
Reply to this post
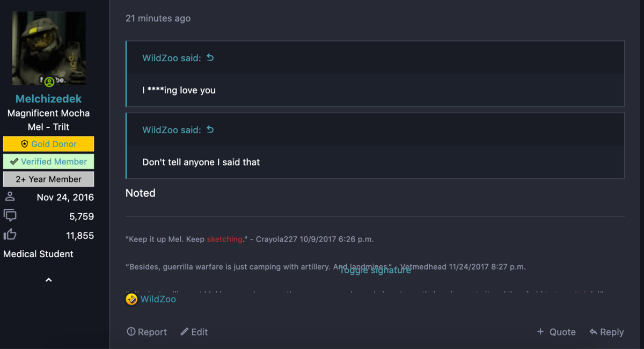coord(606,332)
